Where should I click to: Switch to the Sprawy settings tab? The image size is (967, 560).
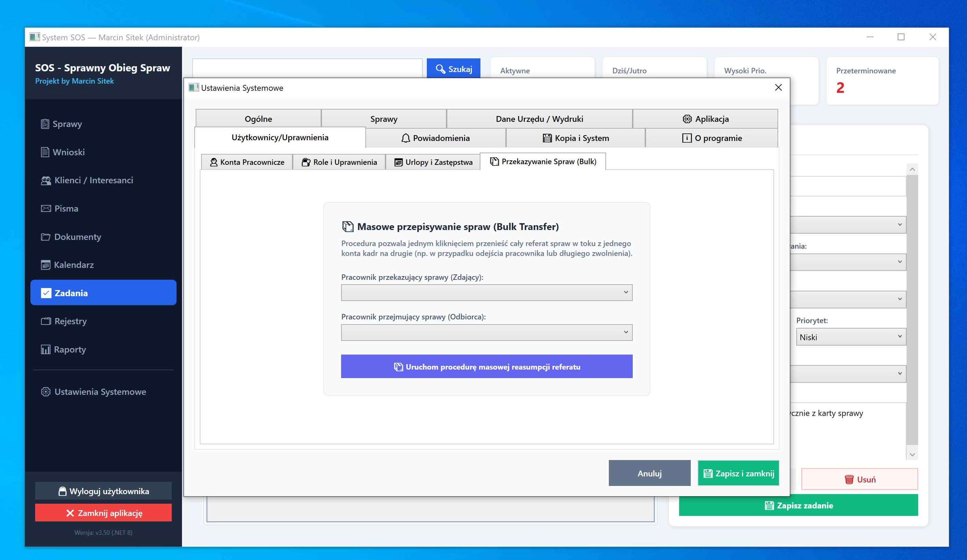coord(384,119)
